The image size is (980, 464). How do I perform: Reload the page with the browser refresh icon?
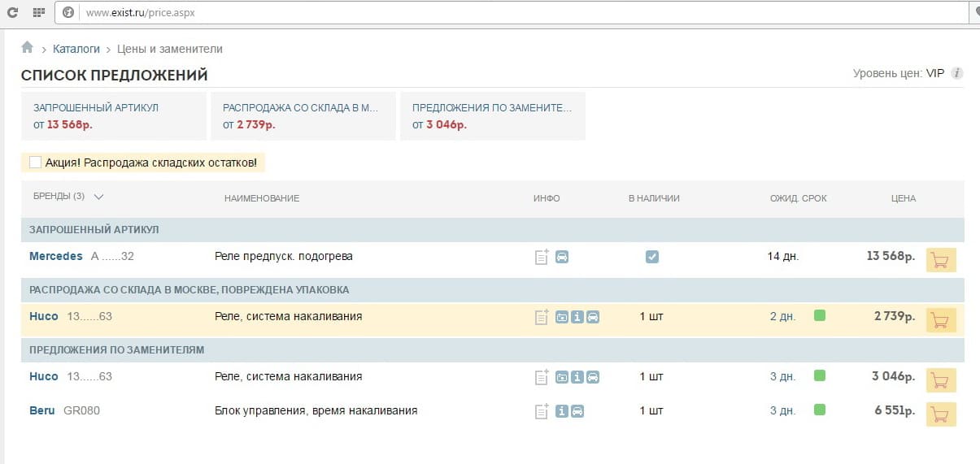[x=14, y=12]
